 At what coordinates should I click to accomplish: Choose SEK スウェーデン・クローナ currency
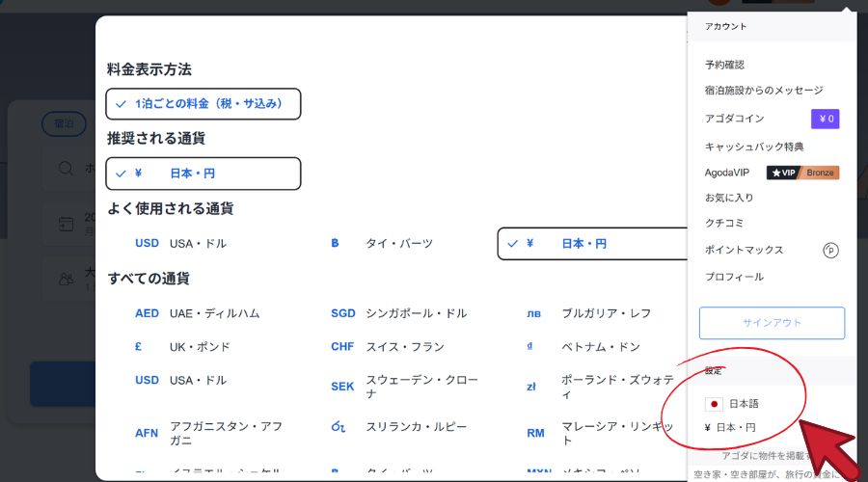point(405,387)
